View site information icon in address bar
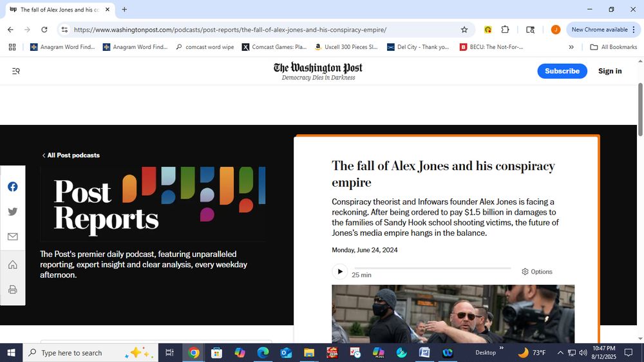 tap(64, 30)
